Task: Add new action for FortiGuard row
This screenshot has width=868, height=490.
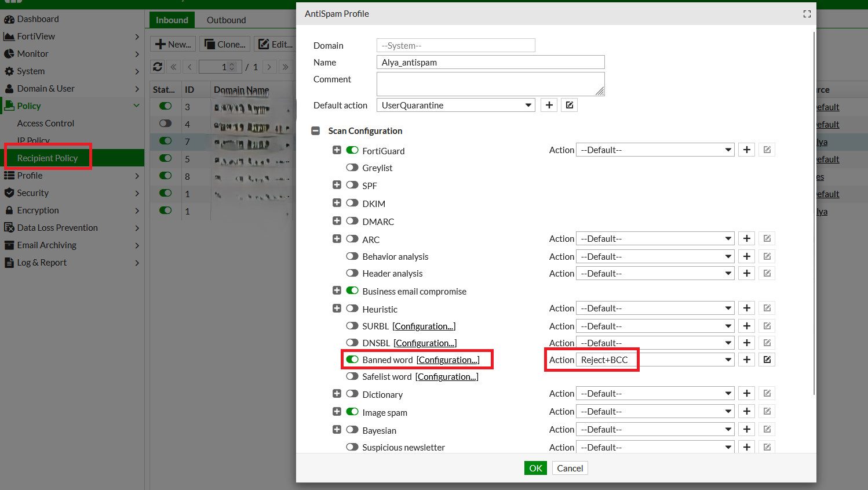Action: click(747, 150)
